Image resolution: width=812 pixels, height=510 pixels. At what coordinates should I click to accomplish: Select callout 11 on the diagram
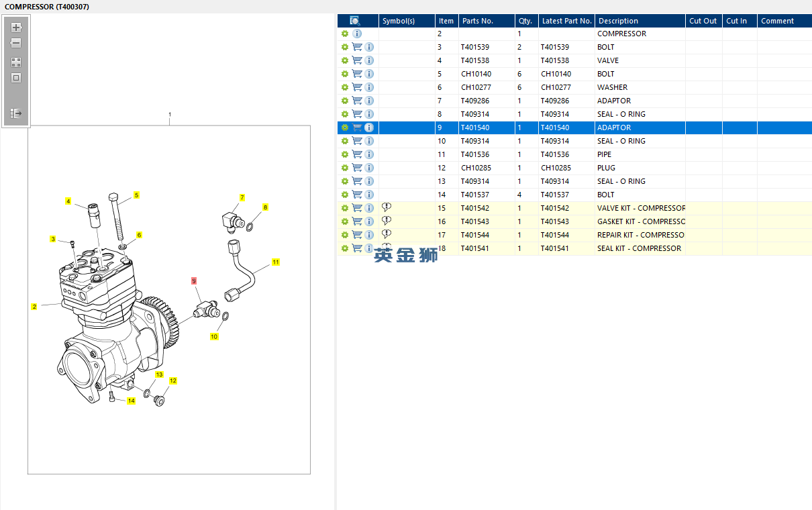[x=276, y=262]
